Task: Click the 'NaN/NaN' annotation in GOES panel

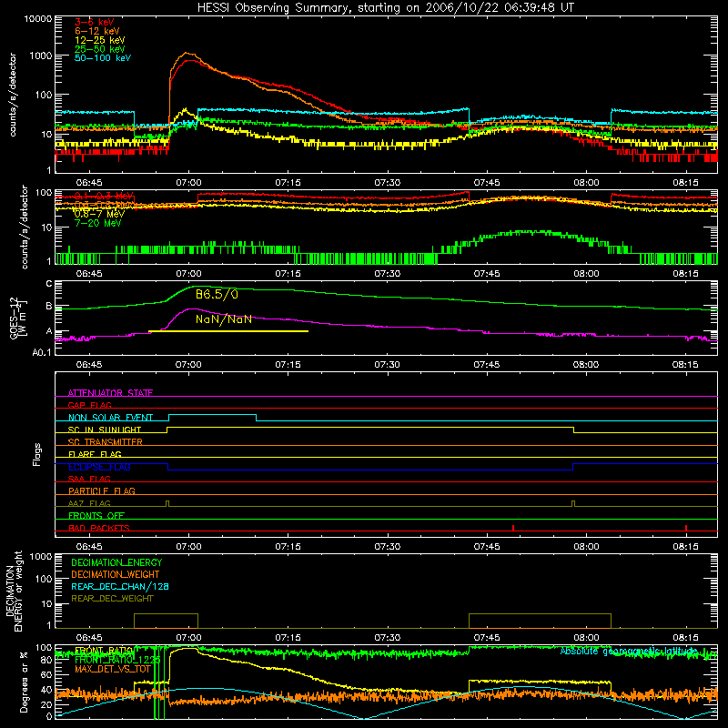Action: click(224, 319)
